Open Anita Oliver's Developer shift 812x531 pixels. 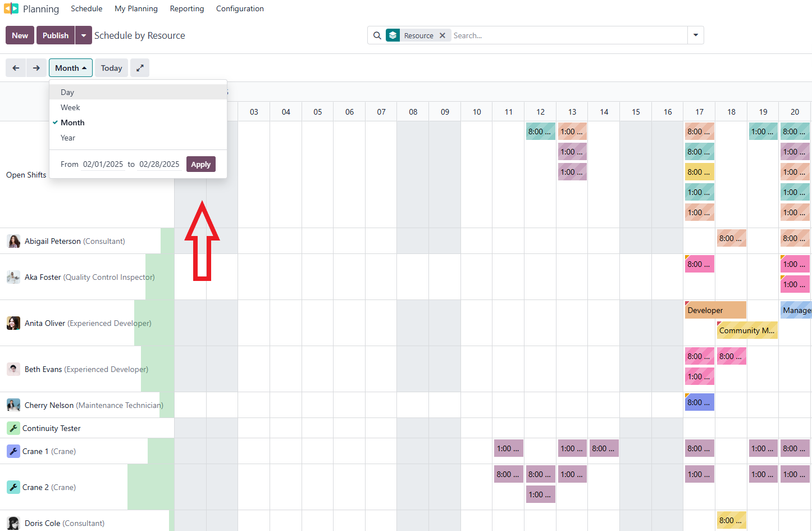(715, 310)
